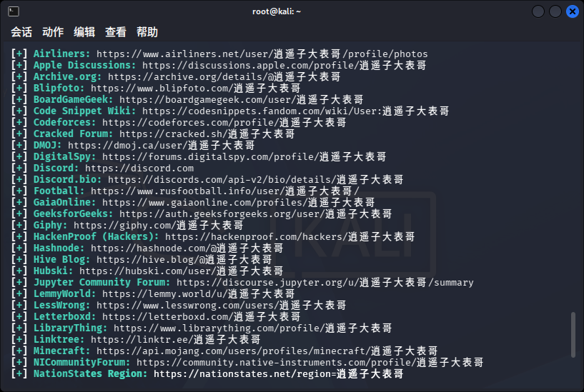
Task: Click the 'Apple Discussions:' label
Action: pyautogui.click(x=85, y=66)
